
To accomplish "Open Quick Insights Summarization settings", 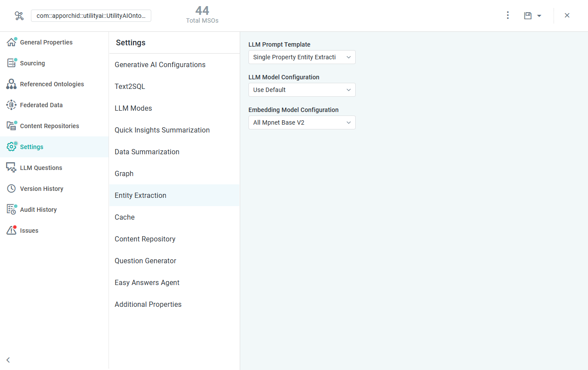I will coord(174,130).
